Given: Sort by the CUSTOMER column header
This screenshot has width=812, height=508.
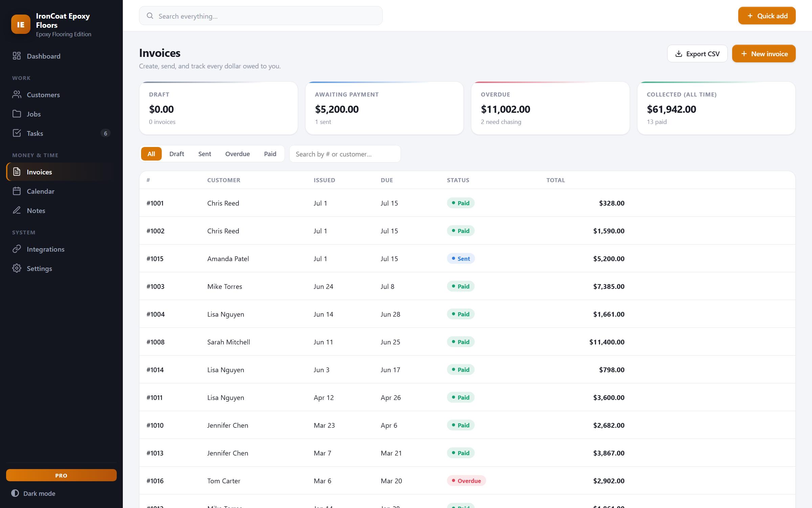Looking at the screenshot, I should [224, 180].
